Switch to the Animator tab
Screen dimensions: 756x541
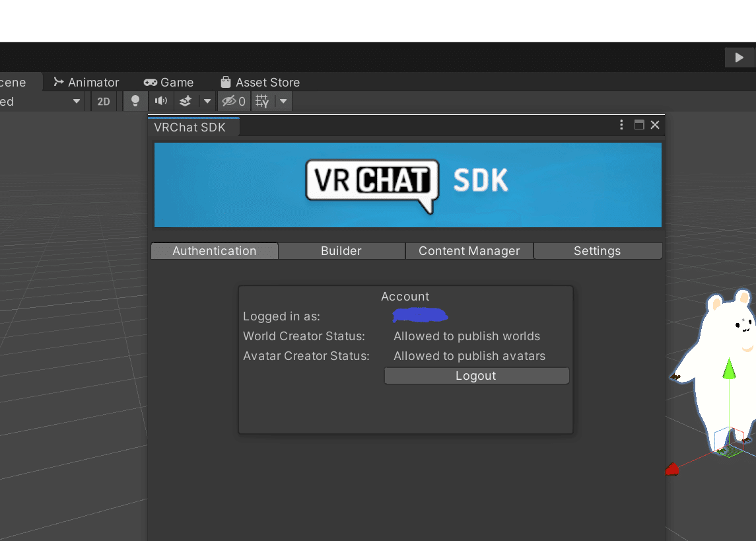click(x=86, y=83)
